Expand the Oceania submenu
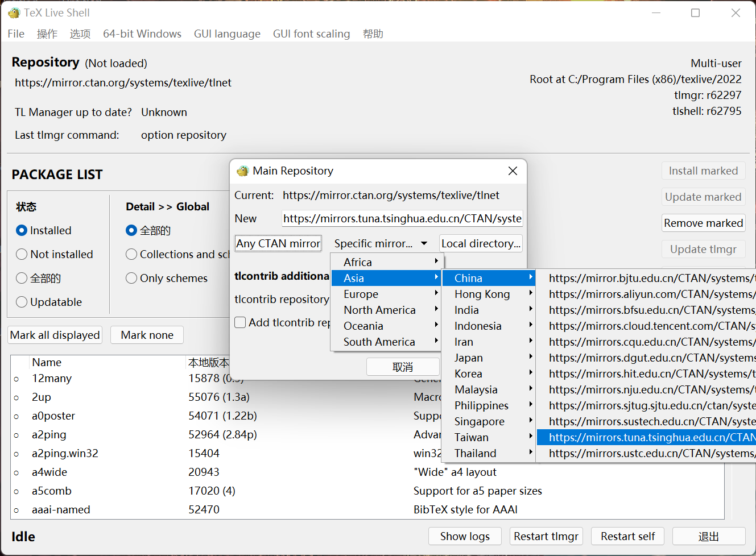The width and height of the screenshot is (756, 556). coord(387,326)
